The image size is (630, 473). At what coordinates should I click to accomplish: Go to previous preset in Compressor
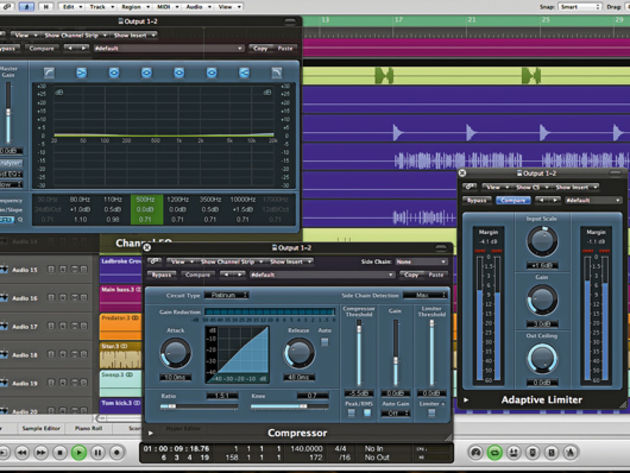226,275
